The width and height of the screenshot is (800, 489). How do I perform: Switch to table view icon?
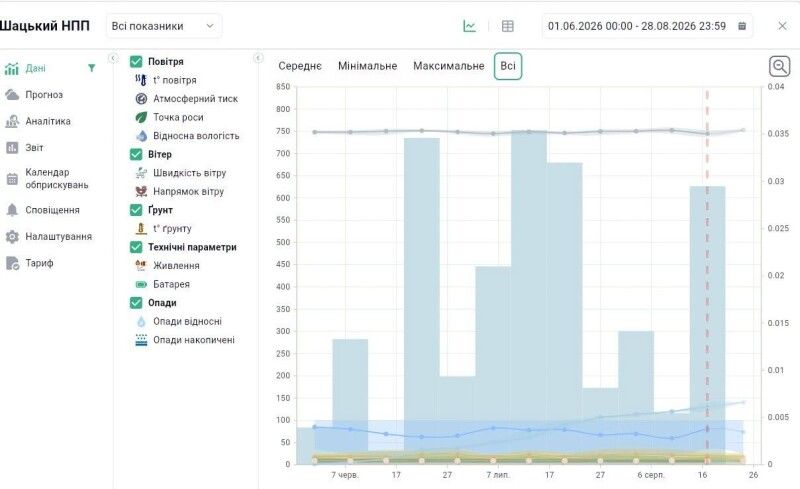[508, 26]
